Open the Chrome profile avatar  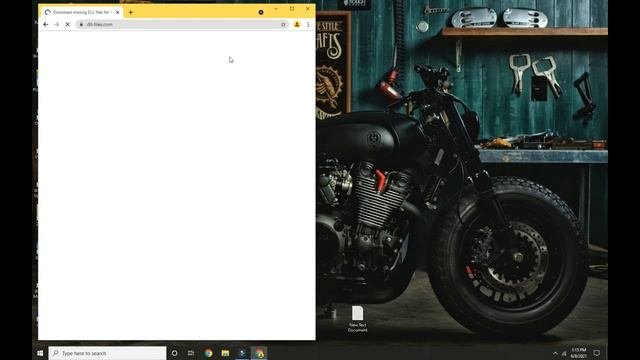click(297, 24)
